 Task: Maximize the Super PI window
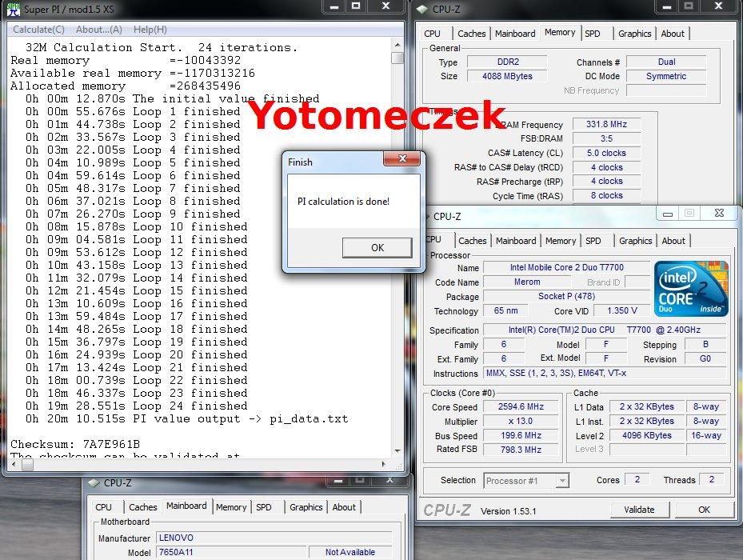pos(357,6)
